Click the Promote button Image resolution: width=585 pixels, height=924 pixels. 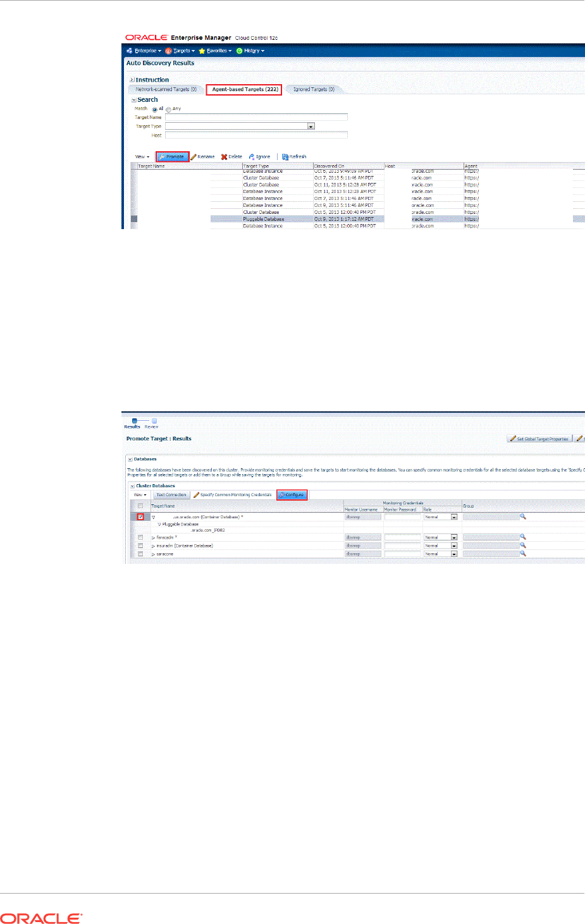tap(172, 156)
